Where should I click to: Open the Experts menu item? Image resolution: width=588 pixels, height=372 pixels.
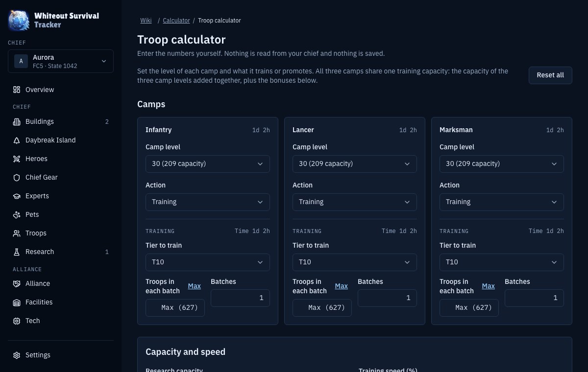click(61, 196)
